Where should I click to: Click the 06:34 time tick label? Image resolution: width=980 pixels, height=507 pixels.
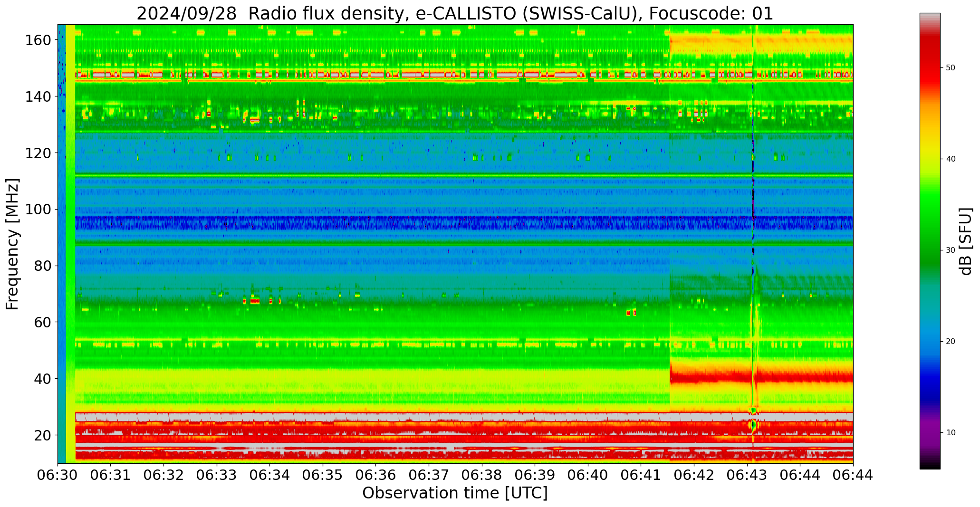pos(270,475)
